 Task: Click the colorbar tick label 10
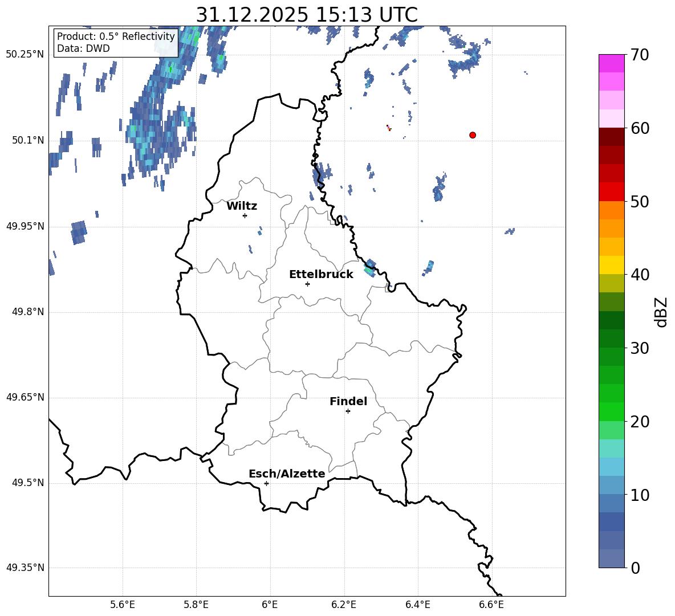[x=640, y=495]
